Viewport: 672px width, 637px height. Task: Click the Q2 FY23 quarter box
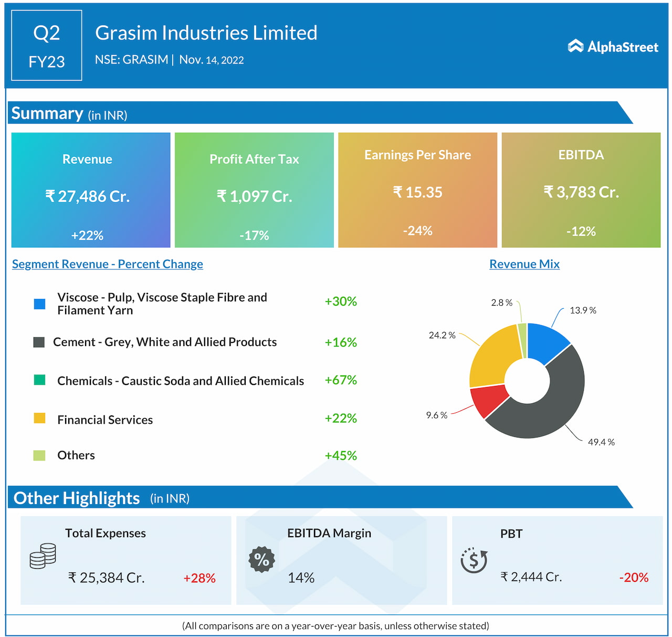47,46
